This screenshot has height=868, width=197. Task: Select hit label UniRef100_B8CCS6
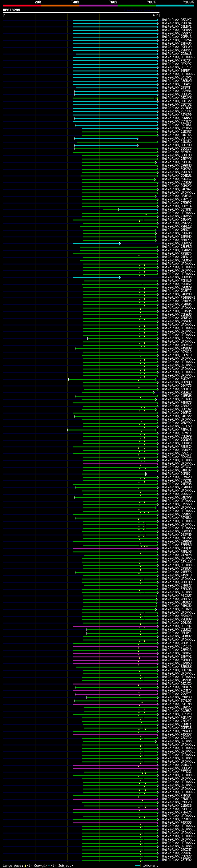(176, 149)
